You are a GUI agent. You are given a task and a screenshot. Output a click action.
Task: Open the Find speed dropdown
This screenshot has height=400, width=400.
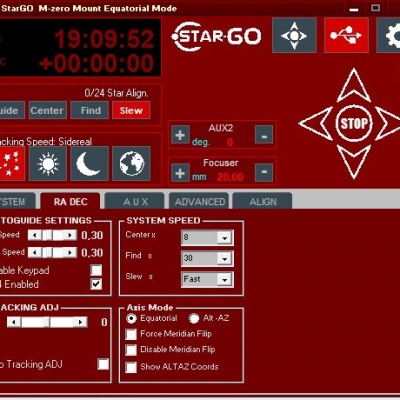click(x=224, y=259)
